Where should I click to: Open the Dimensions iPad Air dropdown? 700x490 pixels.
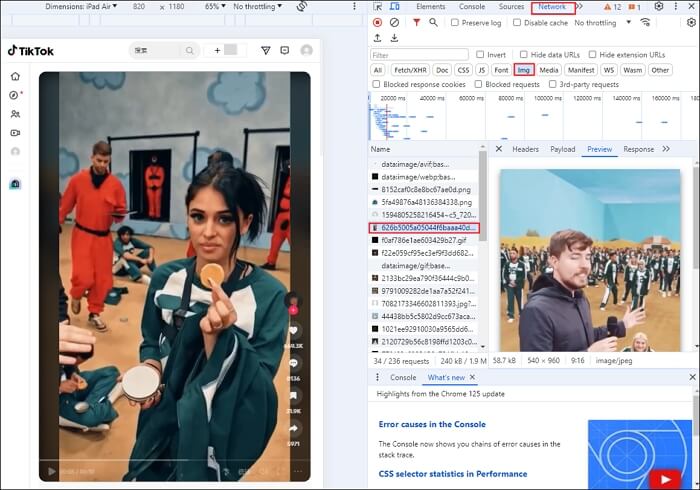(81, 6)
